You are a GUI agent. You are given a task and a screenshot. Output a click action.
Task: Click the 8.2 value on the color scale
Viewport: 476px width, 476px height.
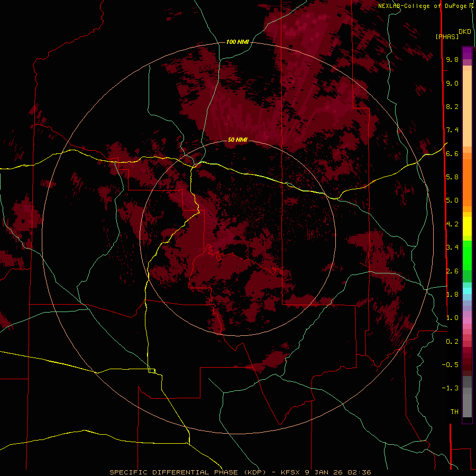452,106
